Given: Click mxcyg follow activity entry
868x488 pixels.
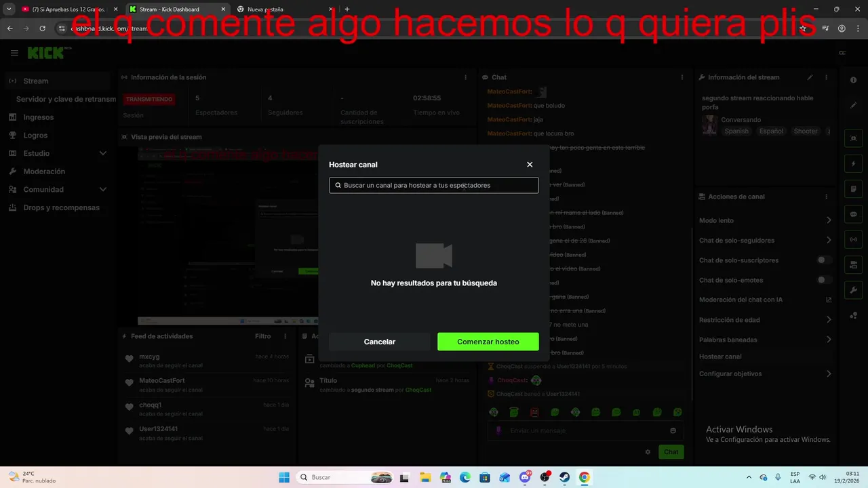Looking at the screenshot, I should point(207,361).
